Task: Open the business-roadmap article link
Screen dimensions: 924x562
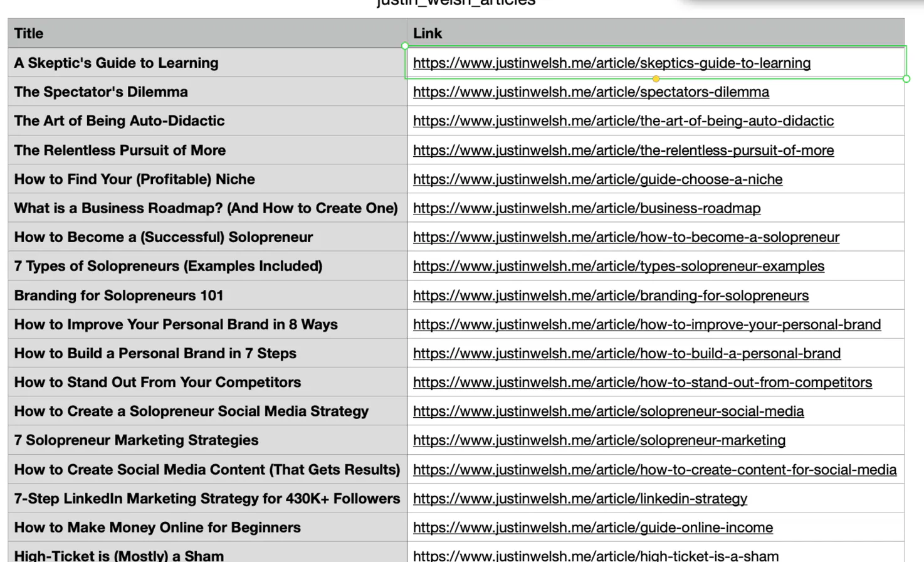Action: (x=587, y=208)
